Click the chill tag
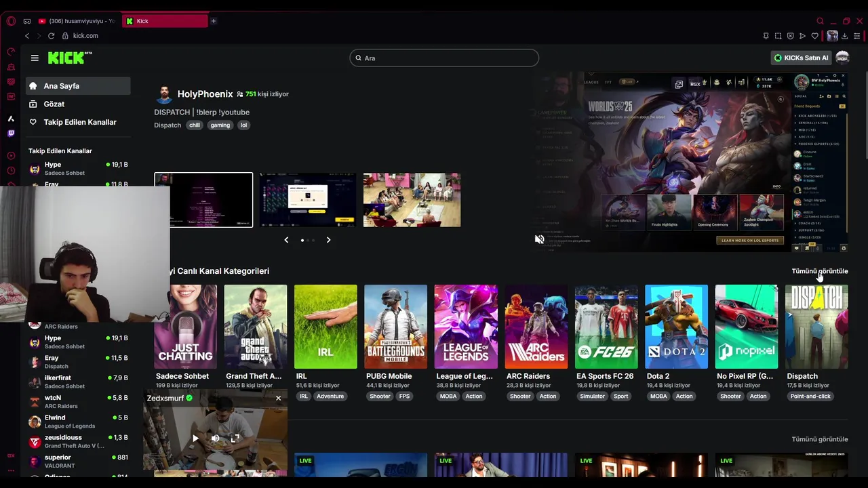Screen dimensions: 868x488 click(195, 125)
